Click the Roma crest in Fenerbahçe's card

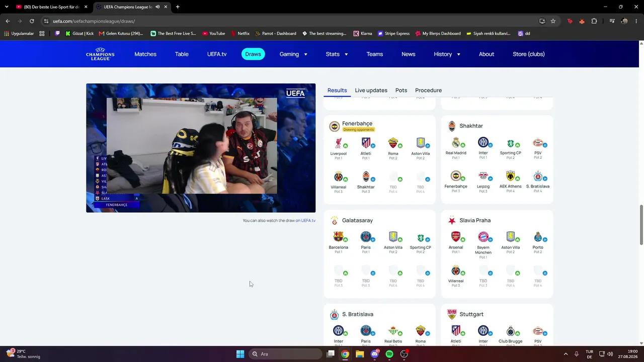(x=393, y=143)
